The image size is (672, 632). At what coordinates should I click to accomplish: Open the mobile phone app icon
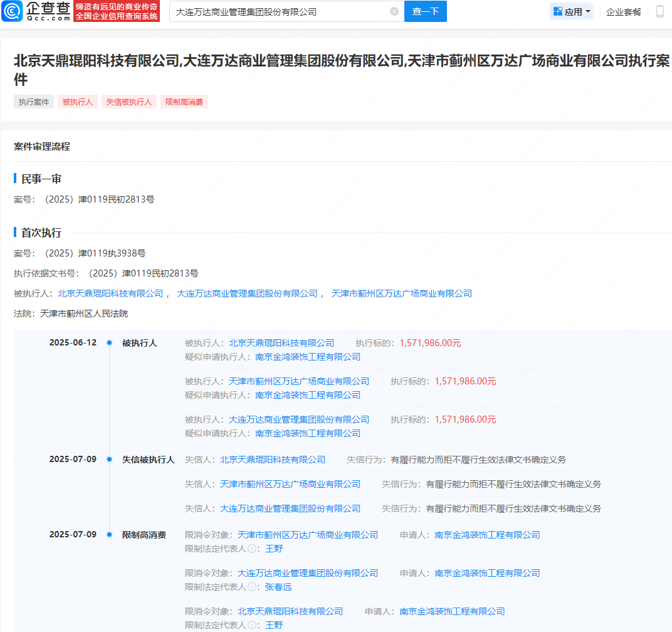coord(659,11)
